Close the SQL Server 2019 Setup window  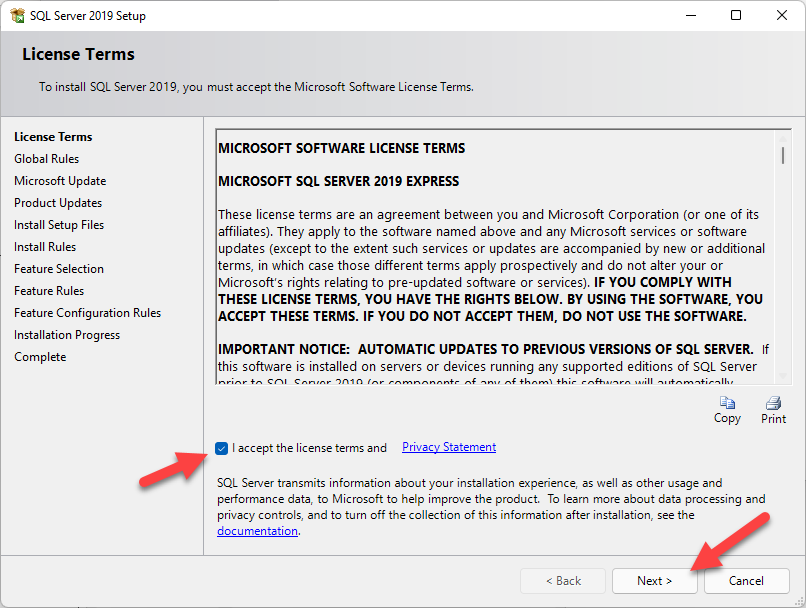782,15
